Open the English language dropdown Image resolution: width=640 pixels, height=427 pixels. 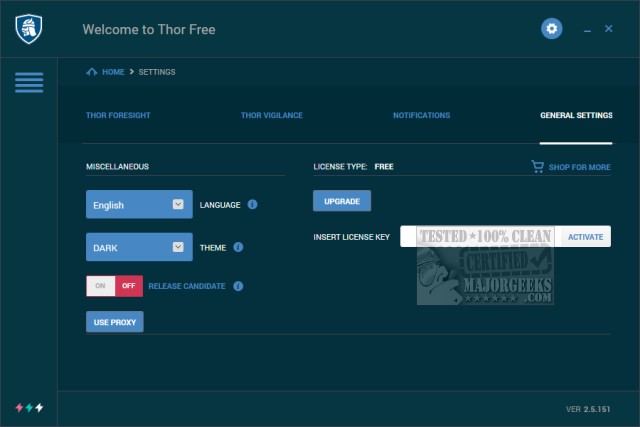coord(139,204)
